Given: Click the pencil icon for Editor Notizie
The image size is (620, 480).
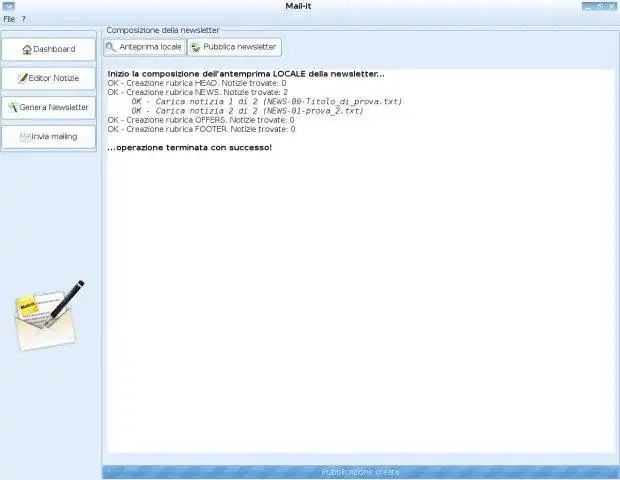Looking at the screenshot, I should point(23,78).
